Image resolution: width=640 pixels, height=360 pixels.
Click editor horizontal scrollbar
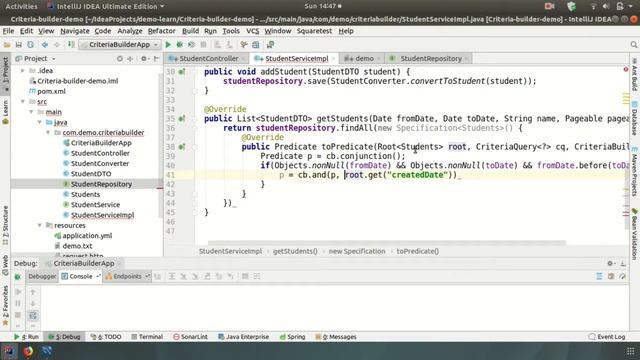387,243
